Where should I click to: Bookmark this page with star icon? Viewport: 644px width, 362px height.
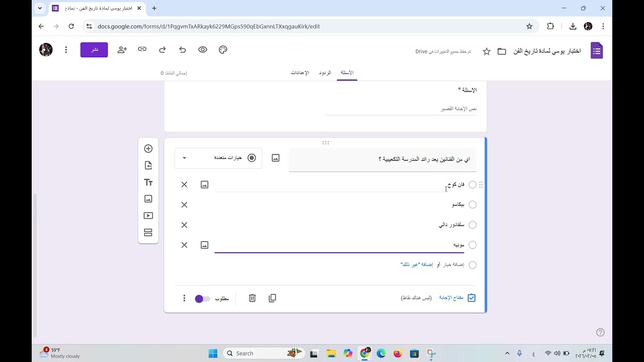(x=529, y=26)
